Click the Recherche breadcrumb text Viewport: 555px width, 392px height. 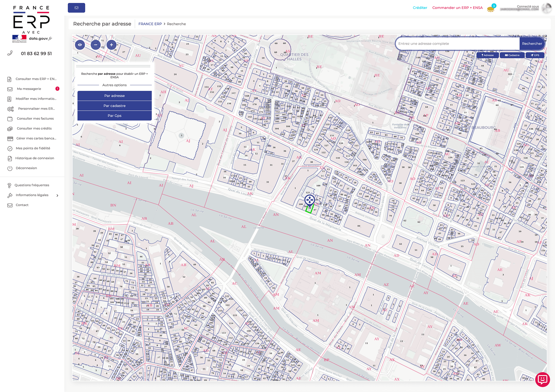point(176,24)
